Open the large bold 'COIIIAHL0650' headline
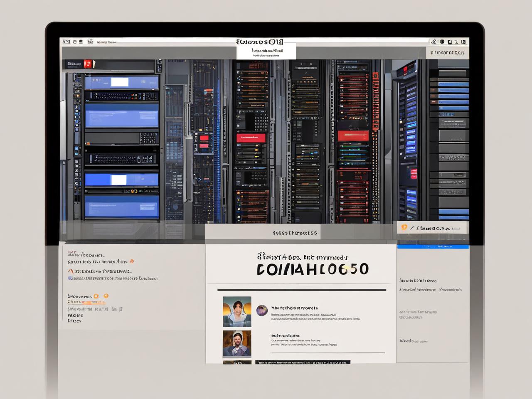The width and height of the screenshot is (532, 399). [313, 269]
